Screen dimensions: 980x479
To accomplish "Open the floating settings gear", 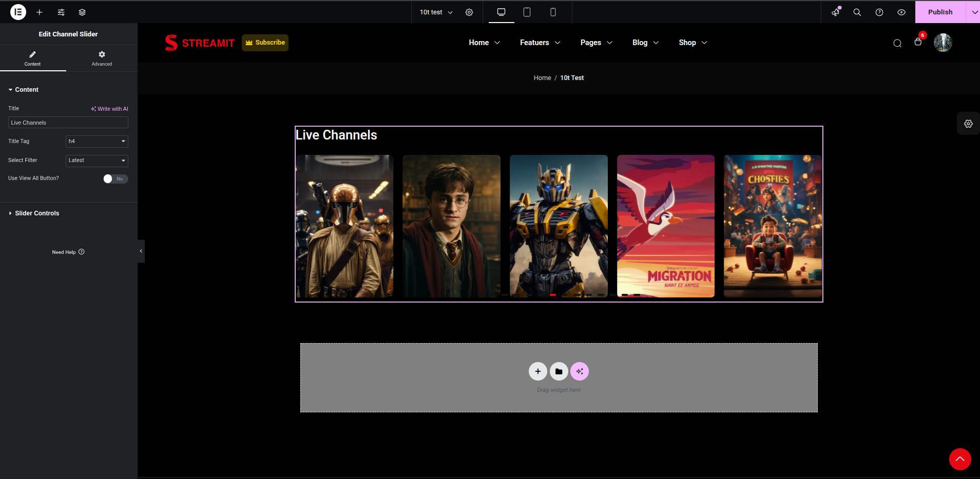I will click(968, 124).
